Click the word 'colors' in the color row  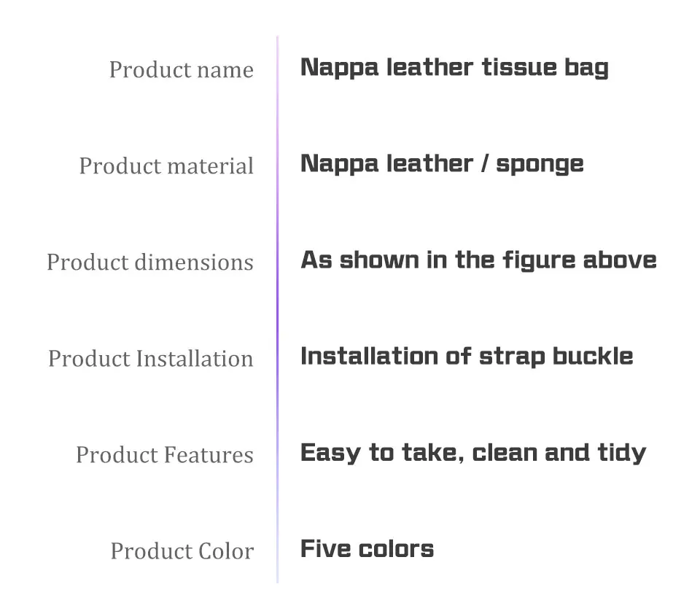[396, 550]
